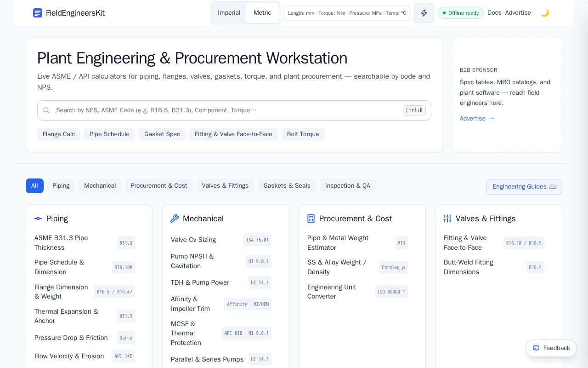The height and width of the screenshot is (368, 588).
Task: Open Parallel & Series Pumps tool
Action: (x=221, y=359)
